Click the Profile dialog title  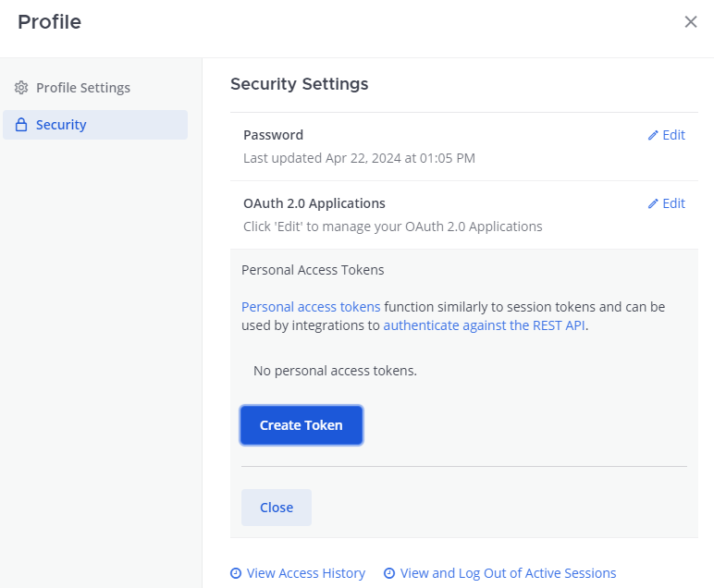click(49, 22)
